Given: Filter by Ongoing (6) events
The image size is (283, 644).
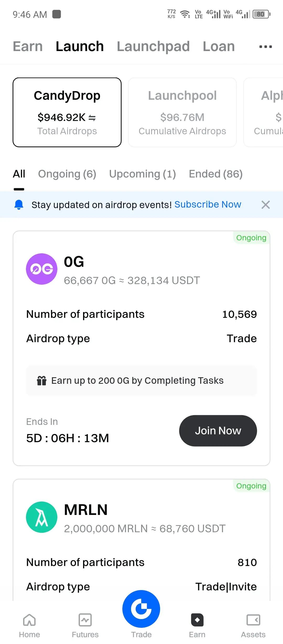Looking at the screenshot, I should pos(67,174).
